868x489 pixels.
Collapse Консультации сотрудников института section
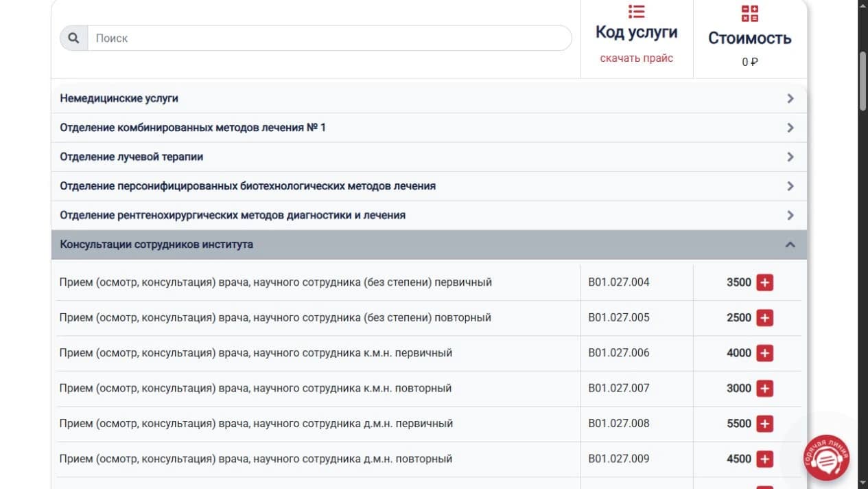click(429, 244)
